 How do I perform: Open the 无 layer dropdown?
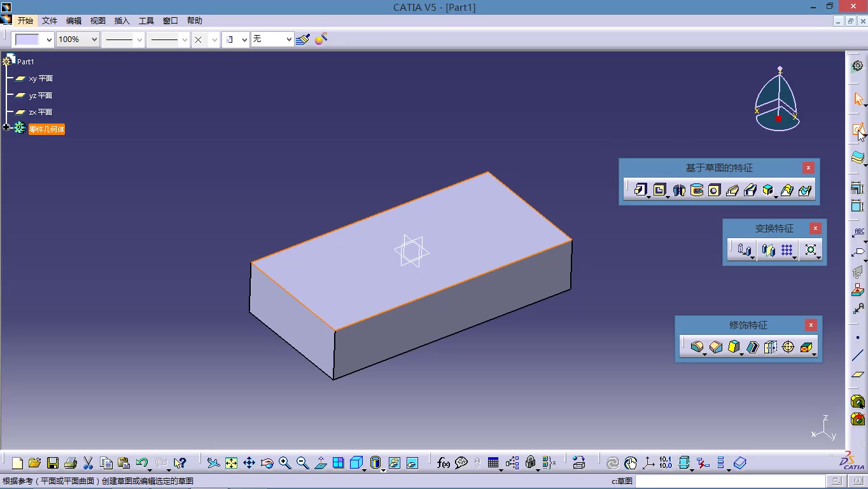click(272, 39)
